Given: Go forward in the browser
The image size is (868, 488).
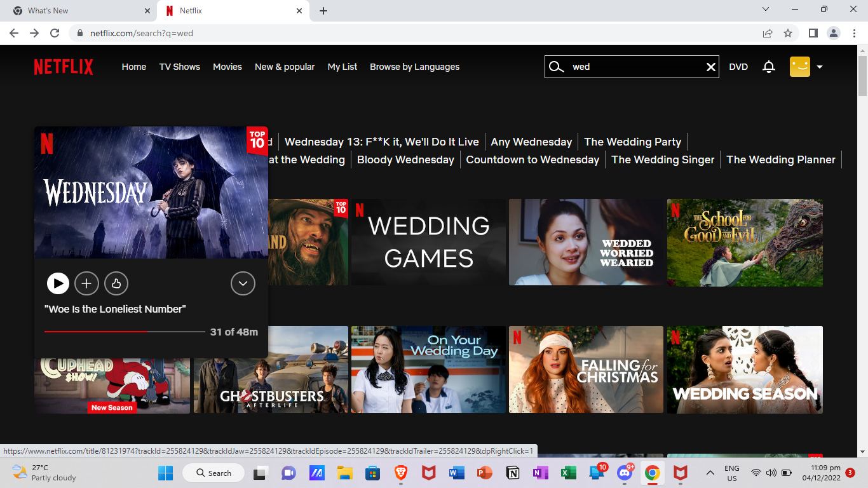Looking at the screenshot, I should 34,33.
